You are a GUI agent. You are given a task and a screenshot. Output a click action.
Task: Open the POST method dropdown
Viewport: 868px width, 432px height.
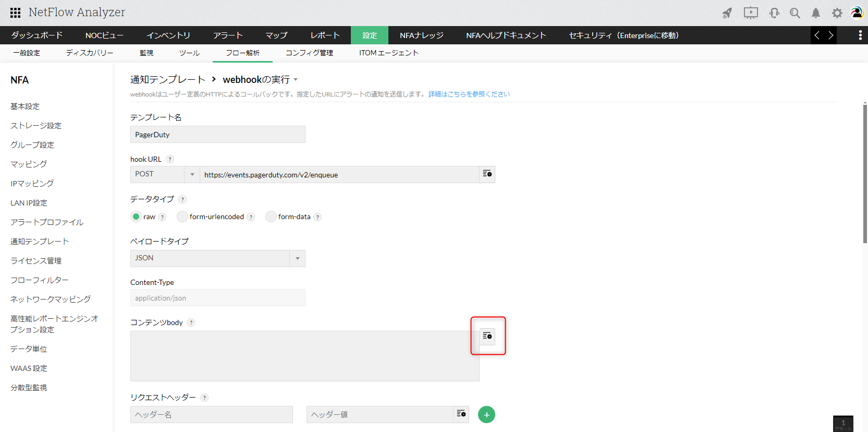pyautogui.click(x=165, y=174)
